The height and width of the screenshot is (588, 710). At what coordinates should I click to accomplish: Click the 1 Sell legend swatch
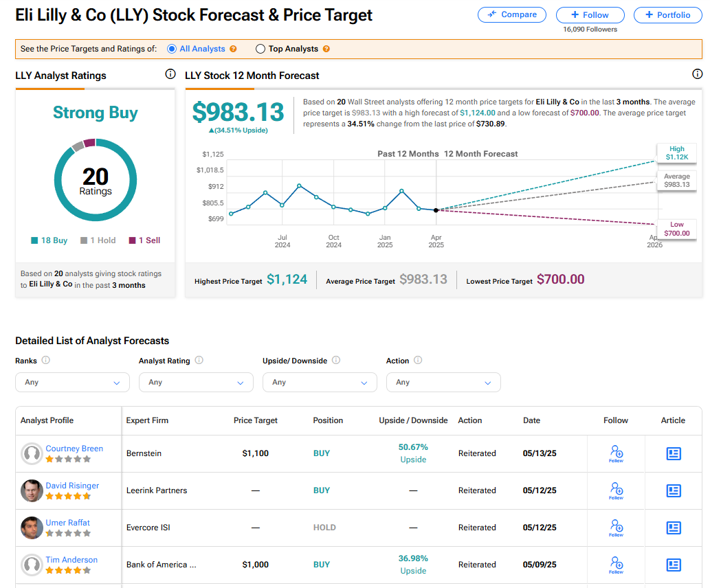tap(132, 240)
